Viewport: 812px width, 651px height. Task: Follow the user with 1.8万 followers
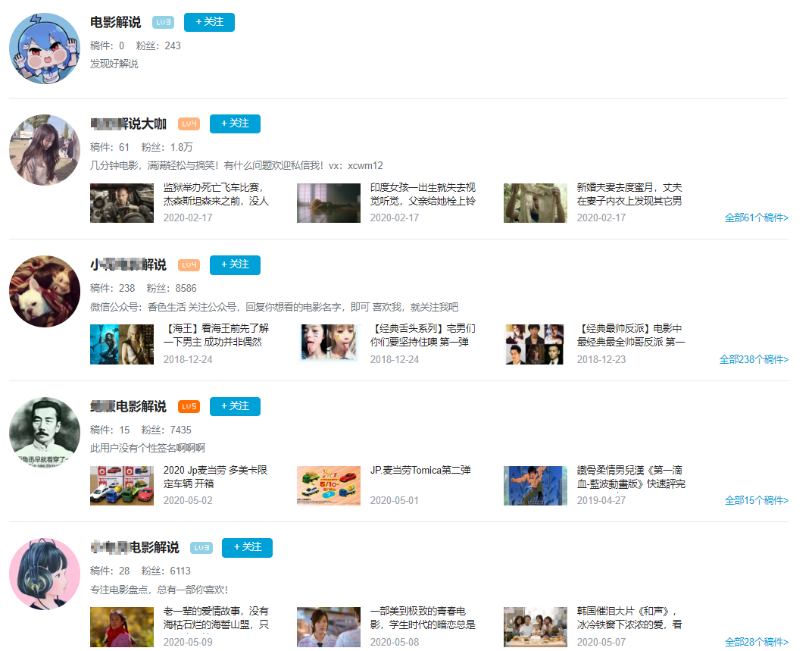(x=235, y=124)
